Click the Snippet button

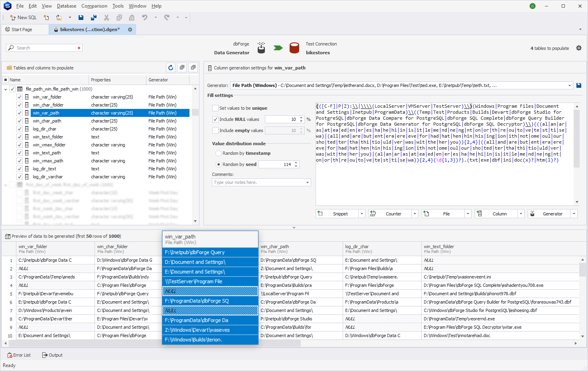[337, 214]
